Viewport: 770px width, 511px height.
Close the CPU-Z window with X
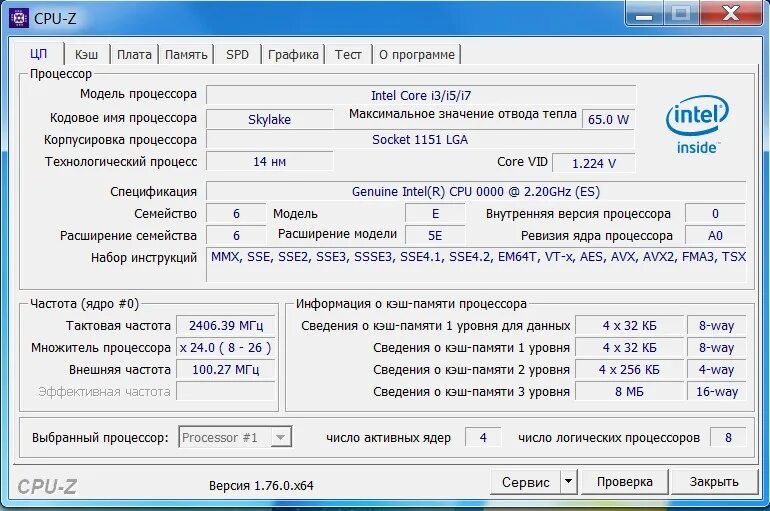732,13
